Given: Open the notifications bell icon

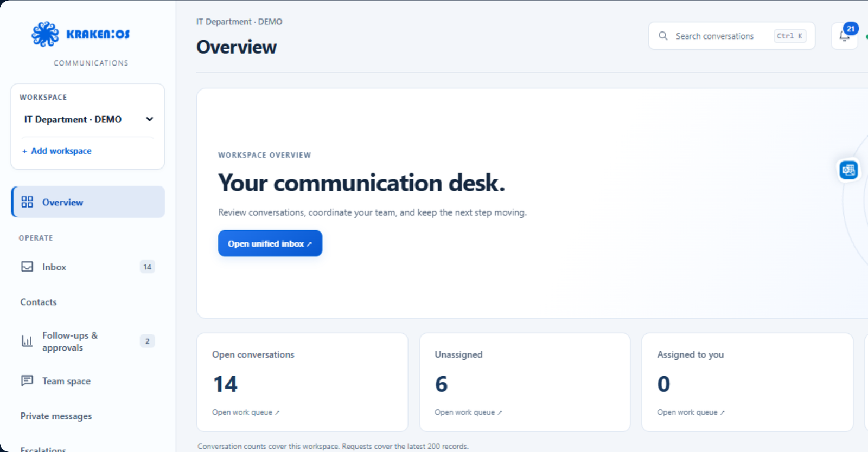Looking at the screenshot, I should pyautogui.click(x=844, y=36).
